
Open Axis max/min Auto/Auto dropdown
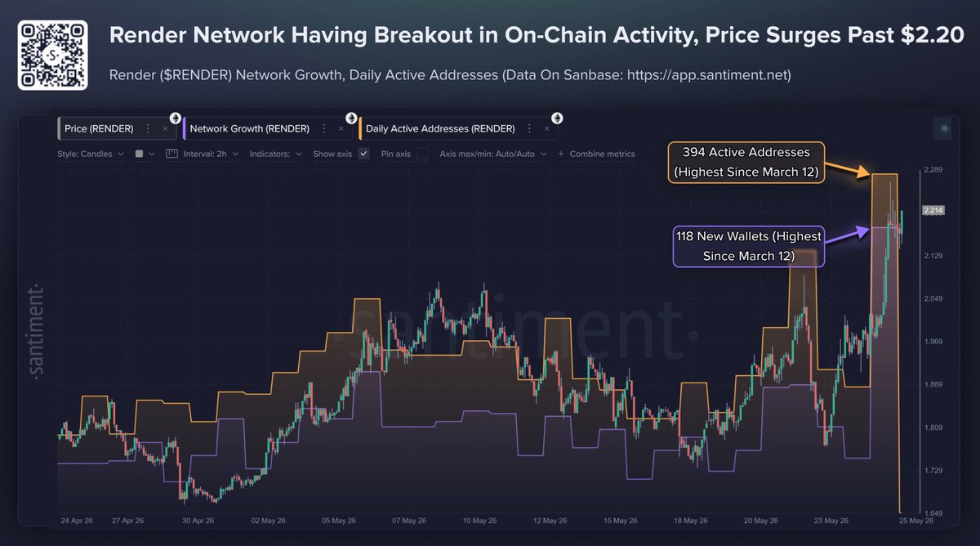coord(492,153)
